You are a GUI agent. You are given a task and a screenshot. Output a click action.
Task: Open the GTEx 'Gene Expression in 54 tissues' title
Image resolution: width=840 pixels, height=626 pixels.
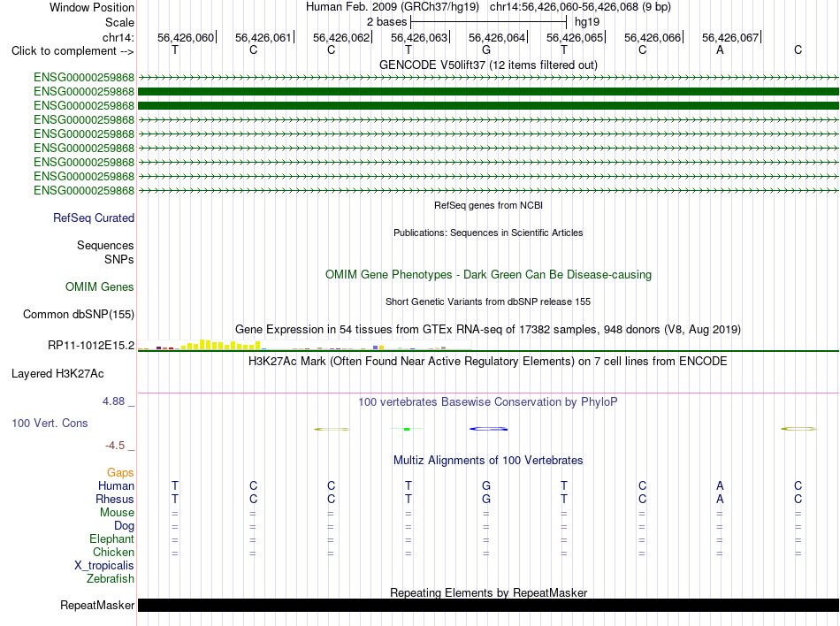click(x=488, y=329)
